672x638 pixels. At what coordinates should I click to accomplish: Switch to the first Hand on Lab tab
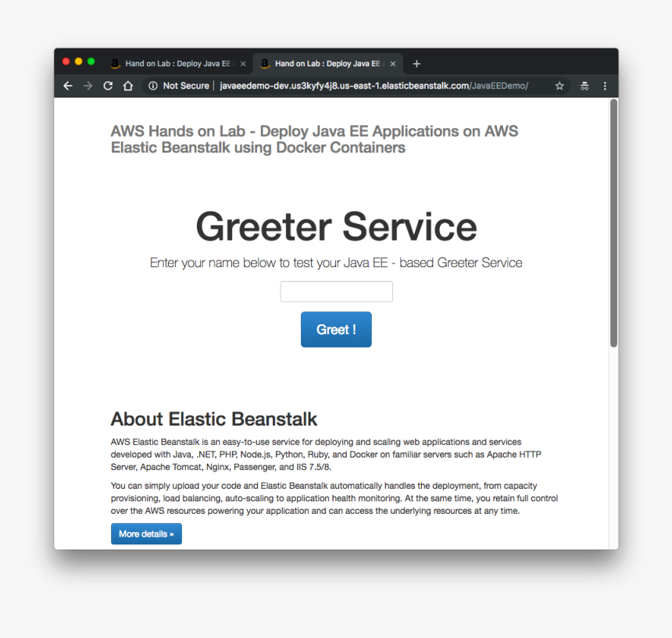[178, 64]
